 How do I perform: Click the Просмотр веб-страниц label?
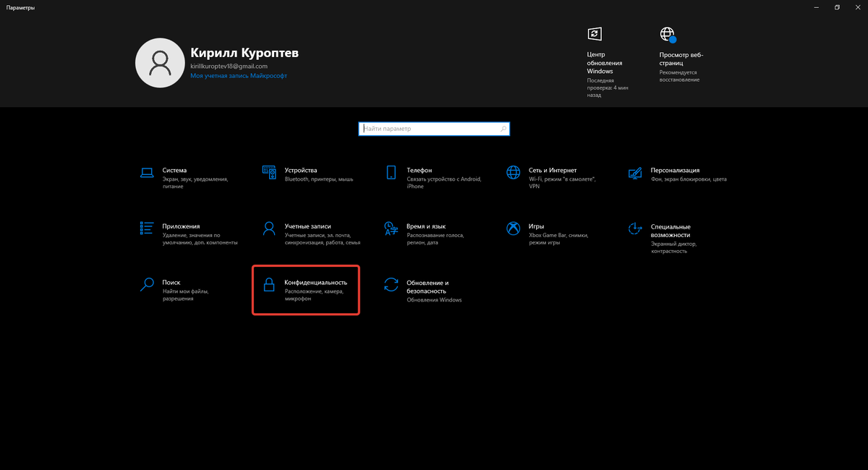point(681,59)
